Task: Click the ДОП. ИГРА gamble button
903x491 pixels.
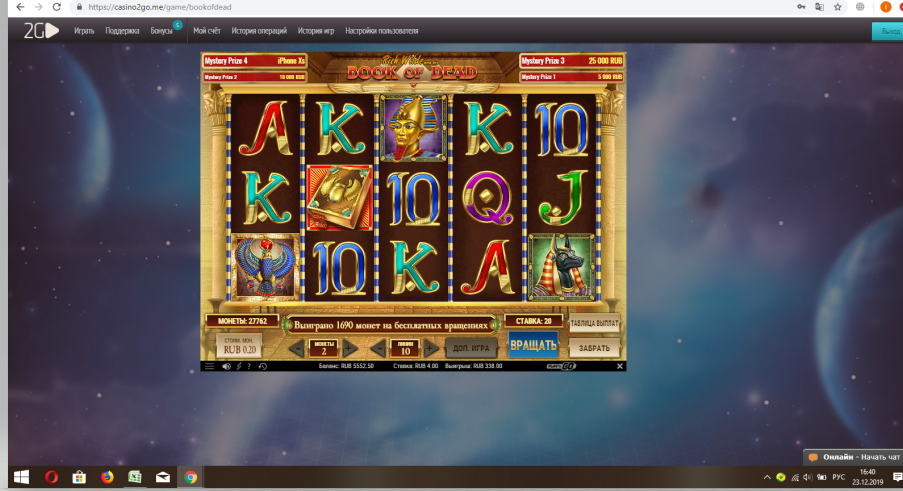Action: pos(471,348)
